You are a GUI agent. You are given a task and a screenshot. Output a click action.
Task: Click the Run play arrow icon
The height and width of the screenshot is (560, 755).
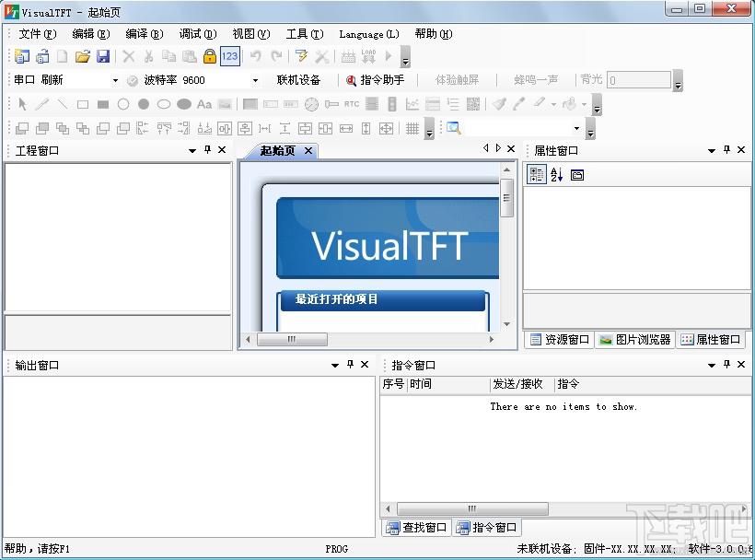(x=389, y=56)
